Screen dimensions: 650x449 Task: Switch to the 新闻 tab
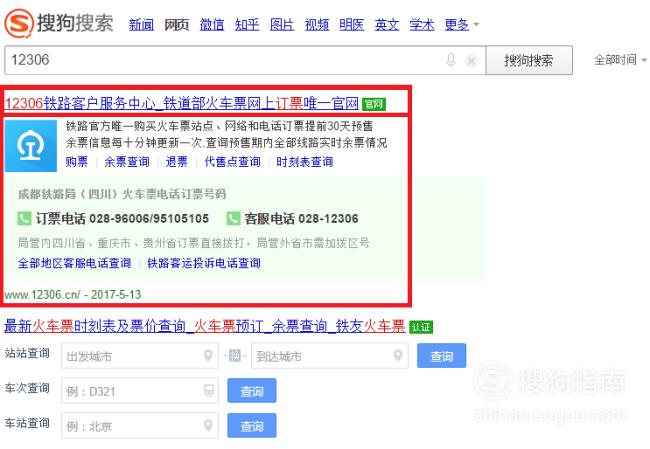(141, 25)
